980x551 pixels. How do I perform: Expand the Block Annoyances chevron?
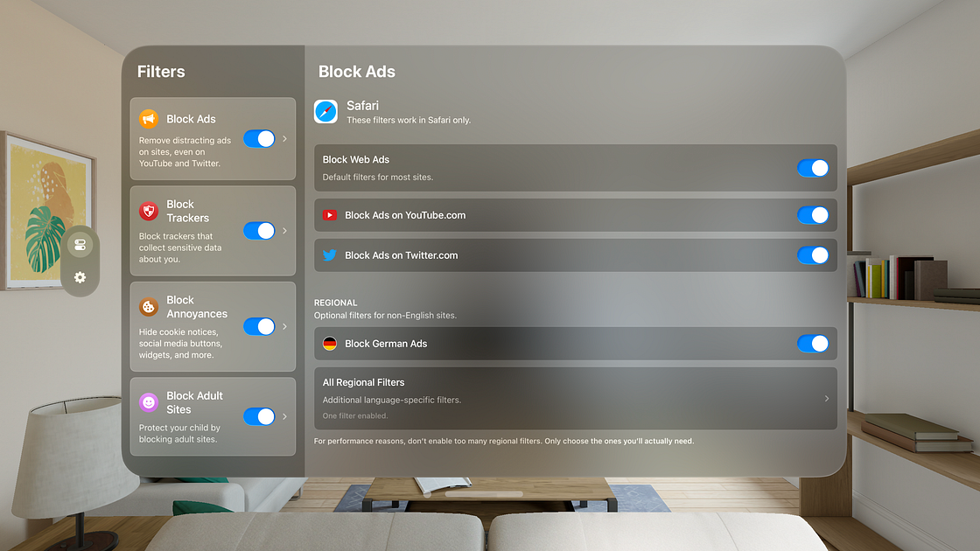click(x=285, y=326)
